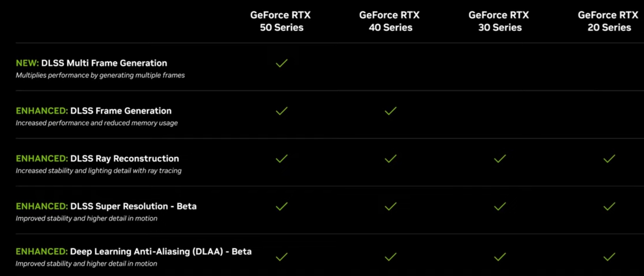The width and height of the screenshot is (644, 276).
Task: Click the Ray Reconstruction checkmark under RTX 40 Series
Action: 391,159
